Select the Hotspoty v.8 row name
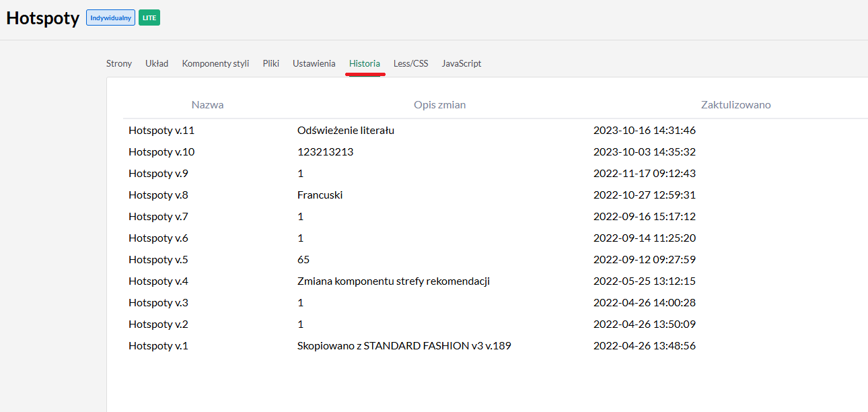 pos(159,195)
